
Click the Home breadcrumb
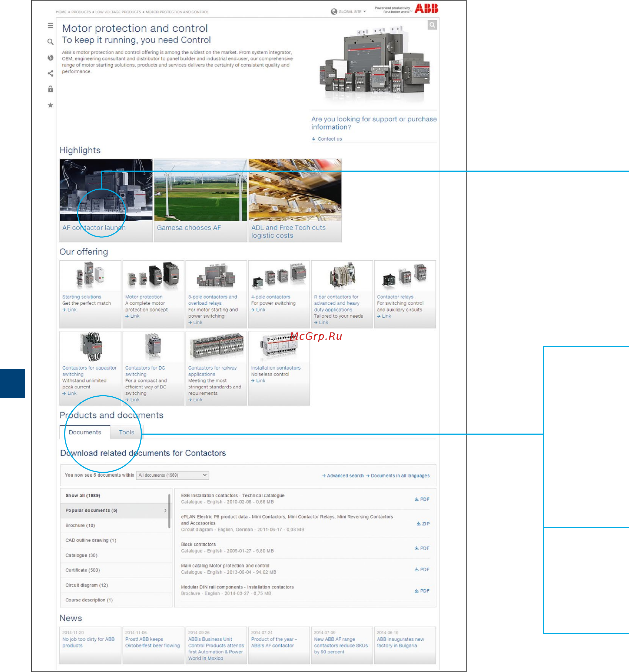click(x=61, y=12)
